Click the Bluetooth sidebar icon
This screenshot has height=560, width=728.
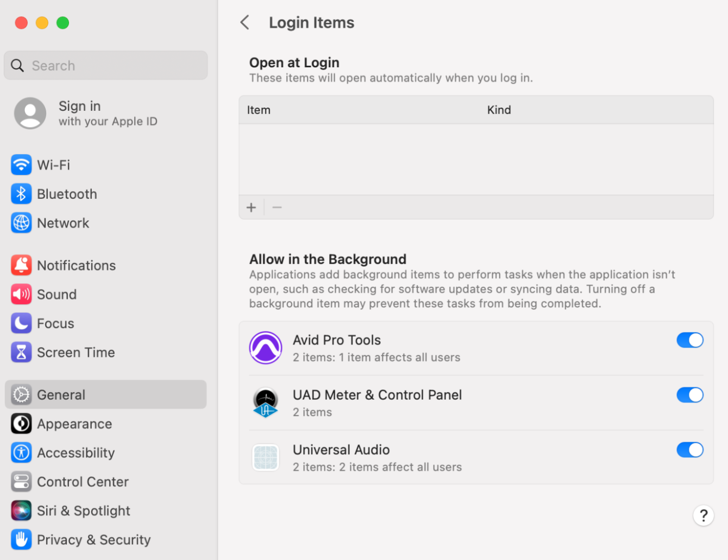click(21, 194)
